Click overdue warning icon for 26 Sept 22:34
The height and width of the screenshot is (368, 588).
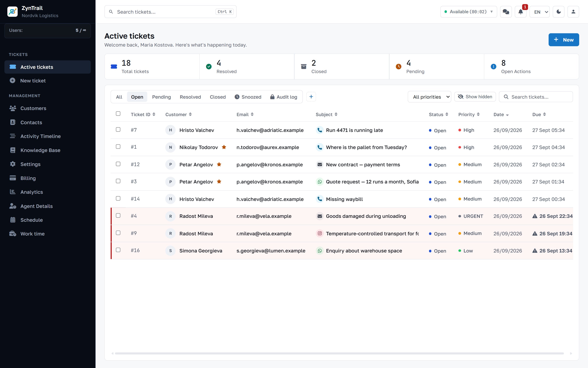click(535, 216)
